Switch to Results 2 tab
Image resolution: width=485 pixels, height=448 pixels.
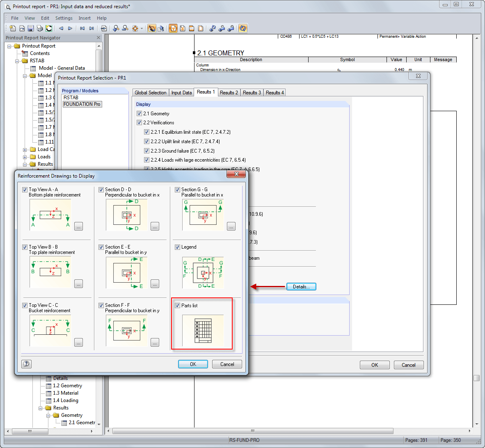pos(229,93)
